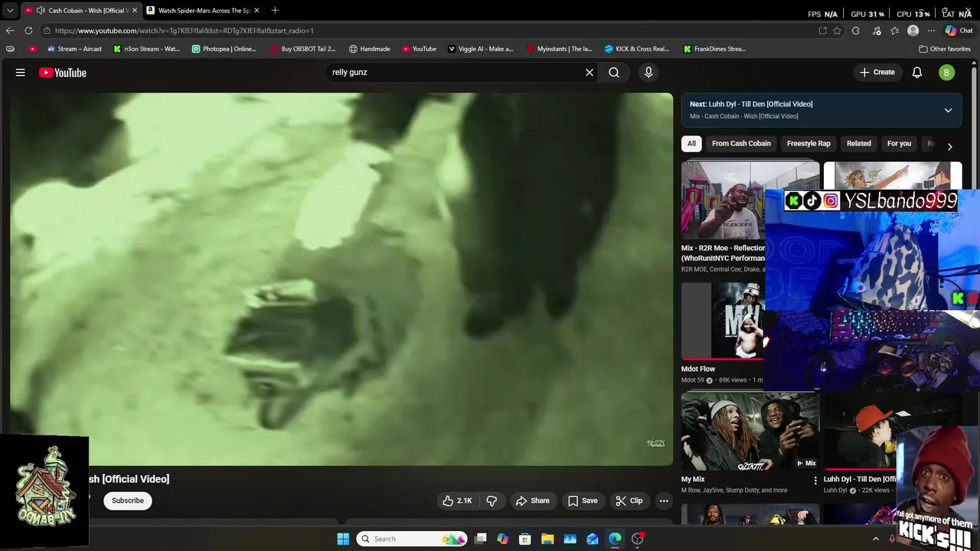Save the video to a playlist

coord(583,500)
